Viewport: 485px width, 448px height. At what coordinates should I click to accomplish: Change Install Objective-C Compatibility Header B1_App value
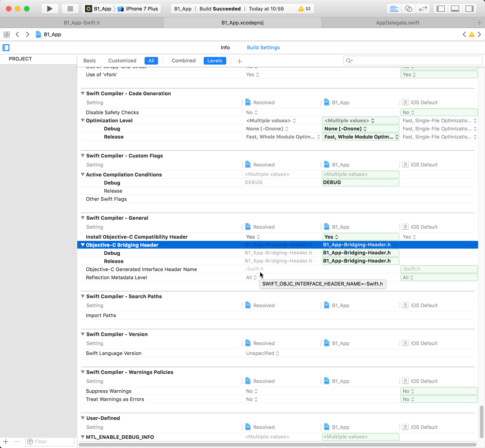click(360, 237)
